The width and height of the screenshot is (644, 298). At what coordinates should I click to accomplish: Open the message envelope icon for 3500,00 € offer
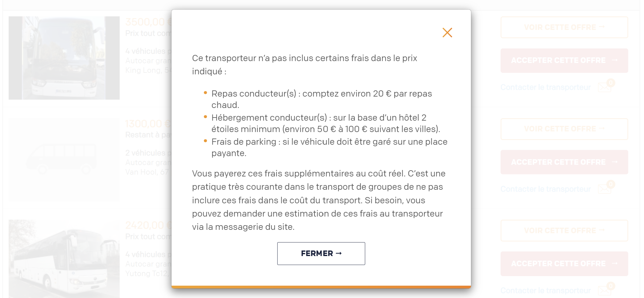pyautogui.click(x=605, y=87)
